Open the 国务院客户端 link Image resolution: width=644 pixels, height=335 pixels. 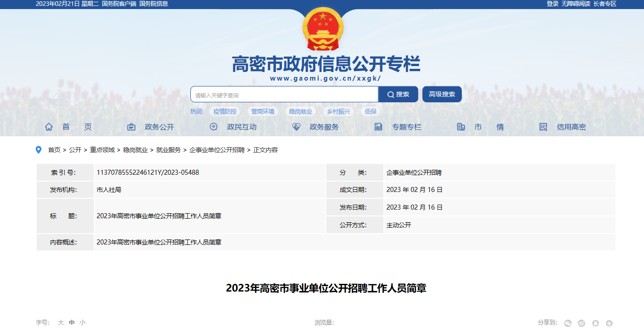tap(119, 4)
